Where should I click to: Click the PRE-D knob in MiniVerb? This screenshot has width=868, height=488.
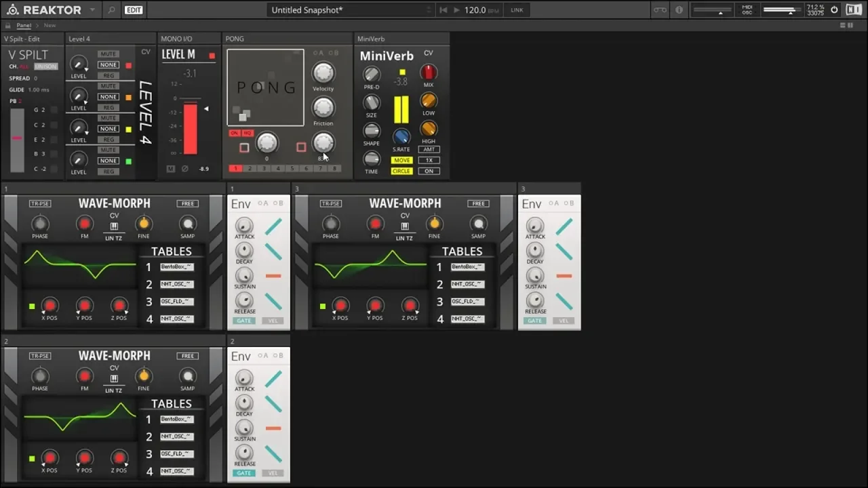point(371,74)
